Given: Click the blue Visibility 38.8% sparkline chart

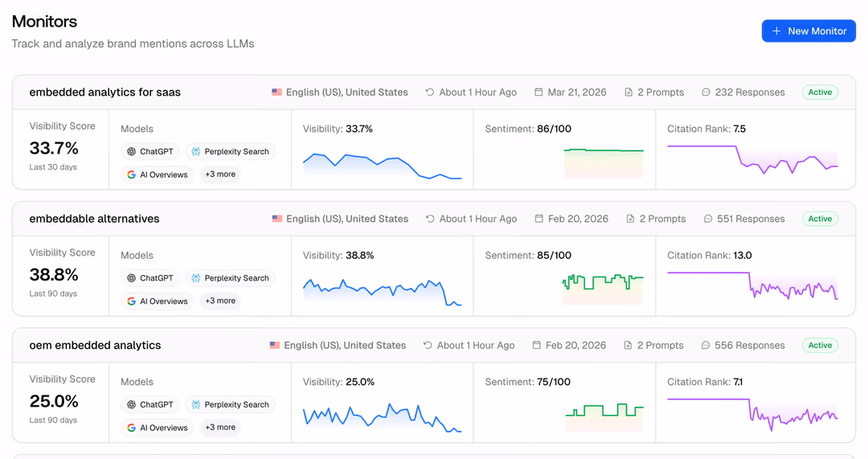Looking at the screenshot, I should [382, 292].
